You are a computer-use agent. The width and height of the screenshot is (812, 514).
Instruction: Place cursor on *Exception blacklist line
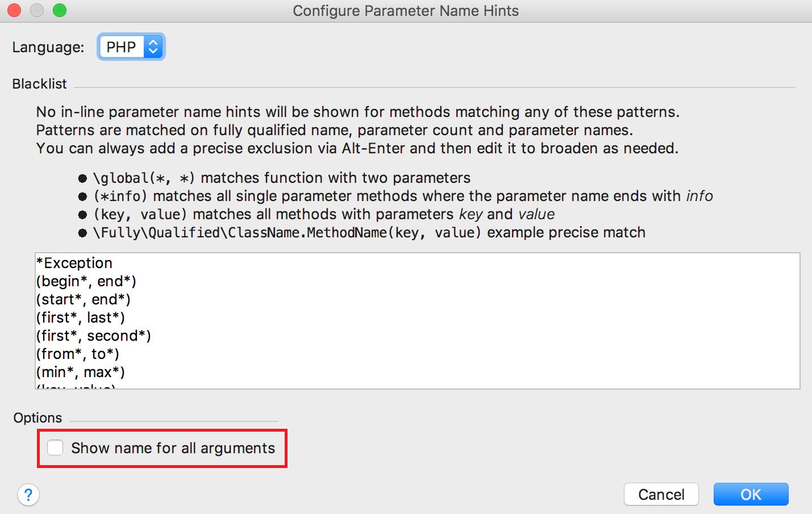pyautogui.click(x=74, y=263)
